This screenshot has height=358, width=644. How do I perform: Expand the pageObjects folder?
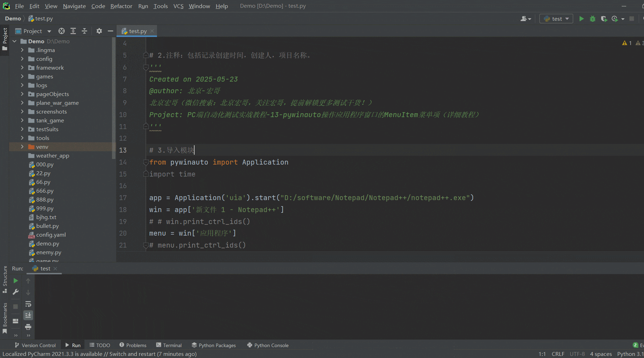[22, 94]
